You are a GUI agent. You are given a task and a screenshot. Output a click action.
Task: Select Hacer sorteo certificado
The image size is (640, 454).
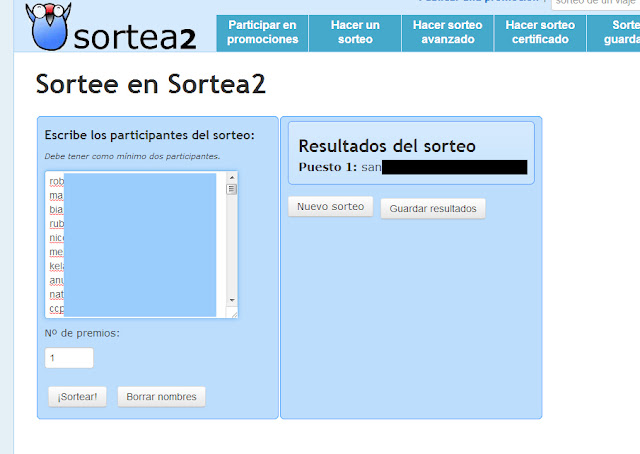pos(540,33)
